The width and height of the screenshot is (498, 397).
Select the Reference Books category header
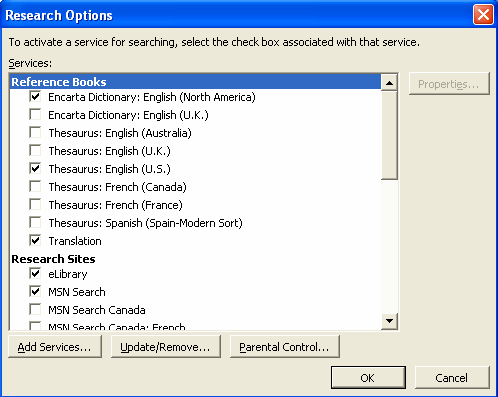195,82
